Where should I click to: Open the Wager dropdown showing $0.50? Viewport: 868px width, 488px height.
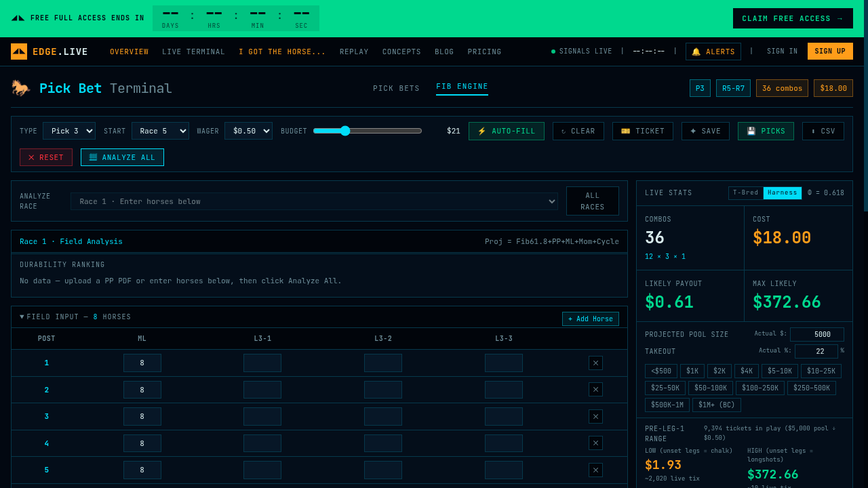pos(248,131)
